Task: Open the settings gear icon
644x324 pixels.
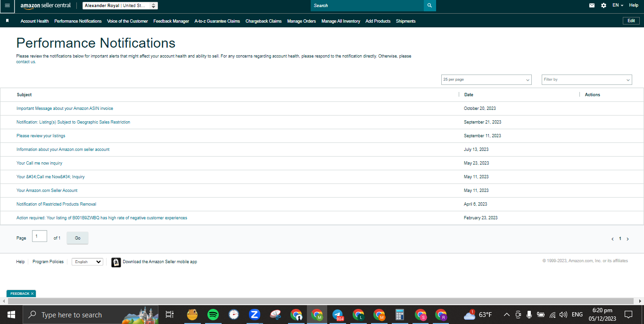Action: click(x=604, y=6)
